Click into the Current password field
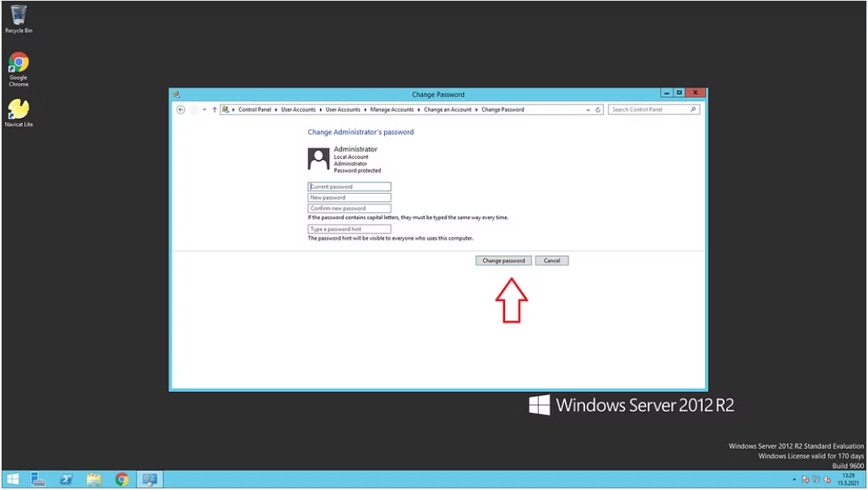The width and height of the screenshot is (868, 490). coord(349,187)
